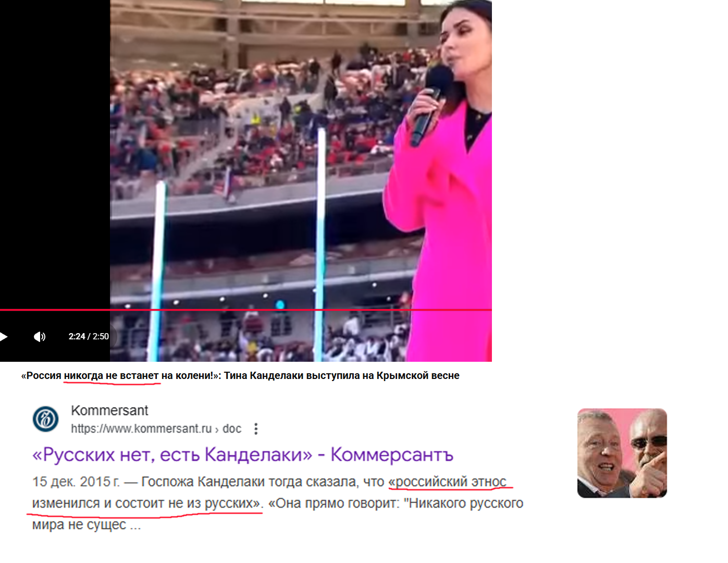Click the "15 дек. 2015 г." date text
The height and width of the screenshot is (563, 728).
pos(76,482)
